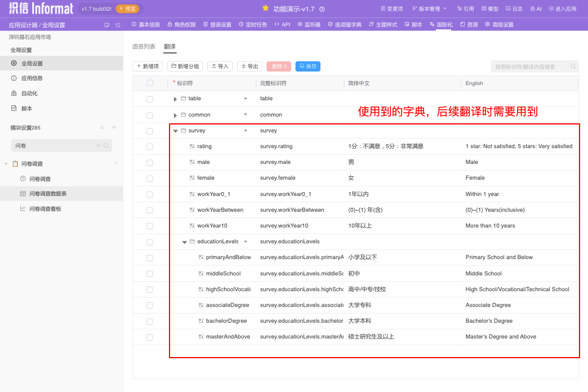Click the plus icon next to 模块设置285
588x392 pixels.
pyautogui.click(x=114, y=128)
